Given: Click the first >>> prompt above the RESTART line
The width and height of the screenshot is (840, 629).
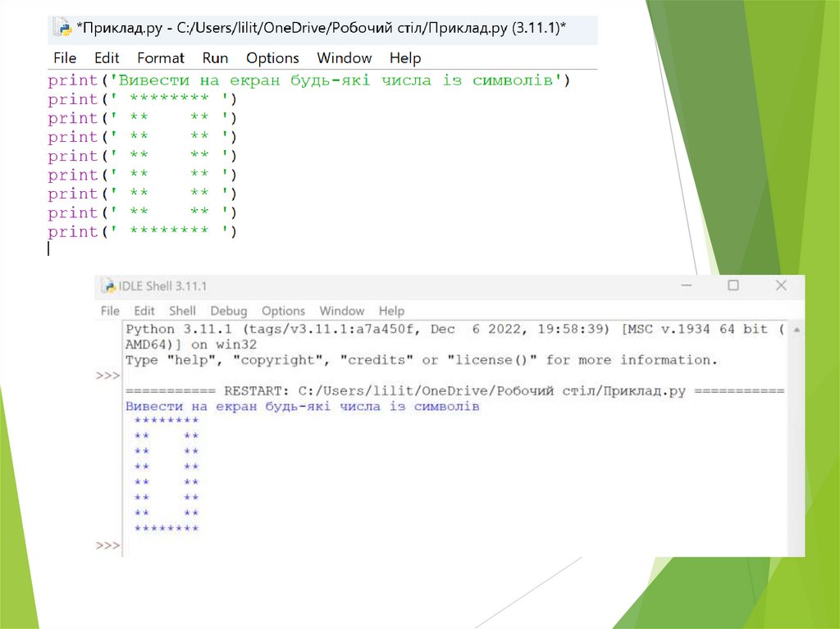Looking at the screenshot, I should (x=107, y=376).
